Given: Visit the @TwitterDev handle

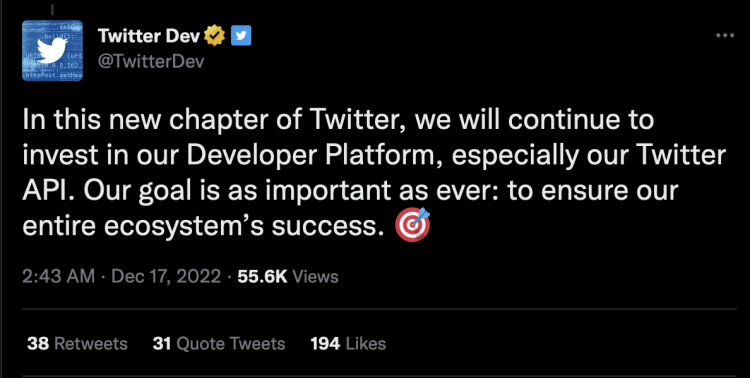Looking at the screenshot, I should [151, 62].
